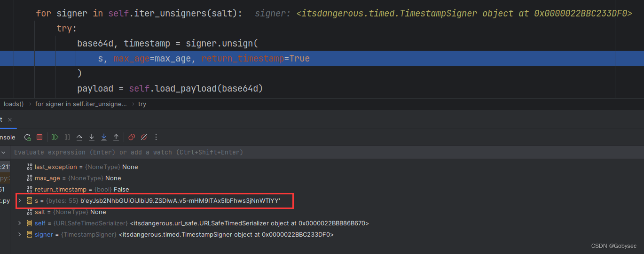Open the frames thread dropdown chevron
Screen dimensions: 644x254
[3, 152]
